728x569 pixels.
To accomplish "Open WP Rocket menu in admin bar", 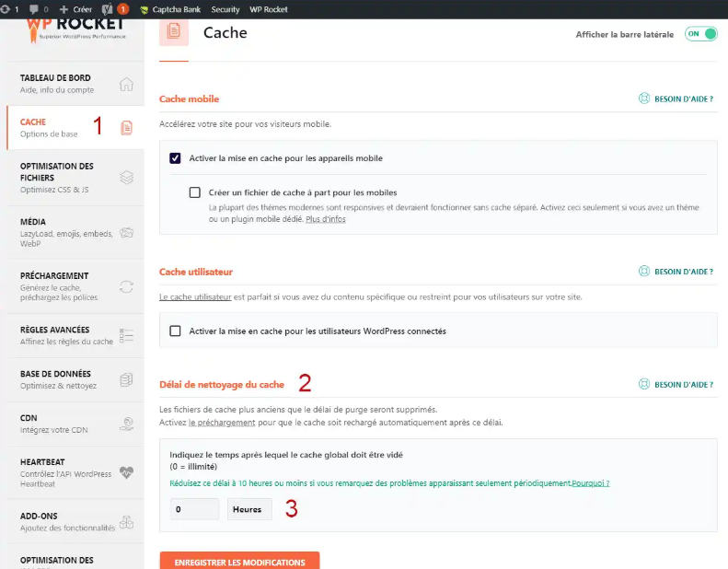I will [x=269, y=9].
